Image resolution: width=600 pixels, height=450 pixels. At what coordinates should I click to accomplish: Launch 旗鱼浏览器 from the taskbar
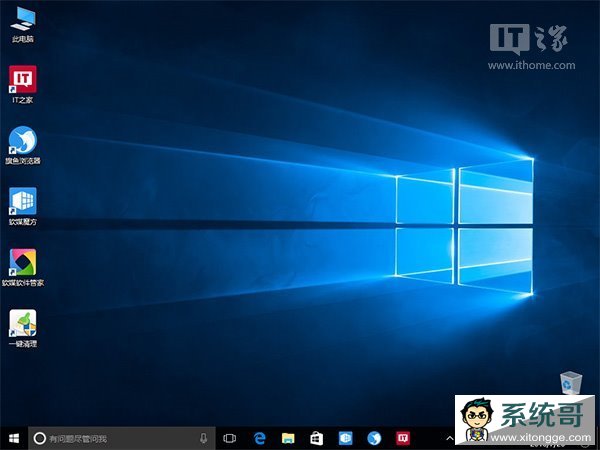(374, 438)
